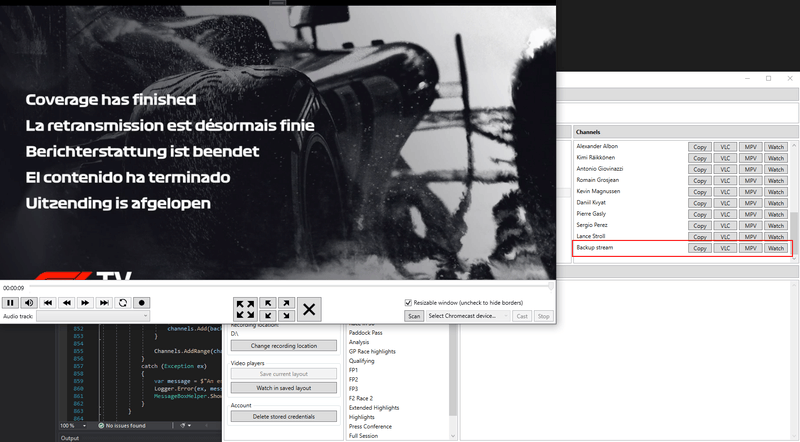This screenshot has width=800, height=442.
Task: Open the Select Chromecast device dropdown
Action: 468,316
